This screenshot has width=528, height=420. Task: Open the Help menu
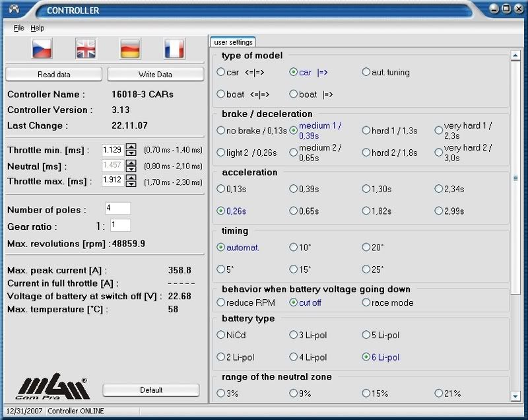[x=38, y=28]
